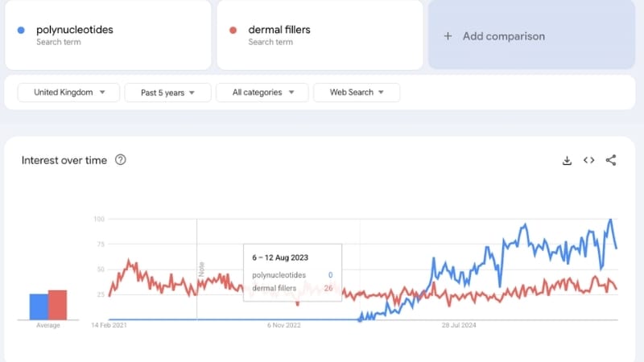Open the help icon beside Interest over time

(x=120, y=159)
